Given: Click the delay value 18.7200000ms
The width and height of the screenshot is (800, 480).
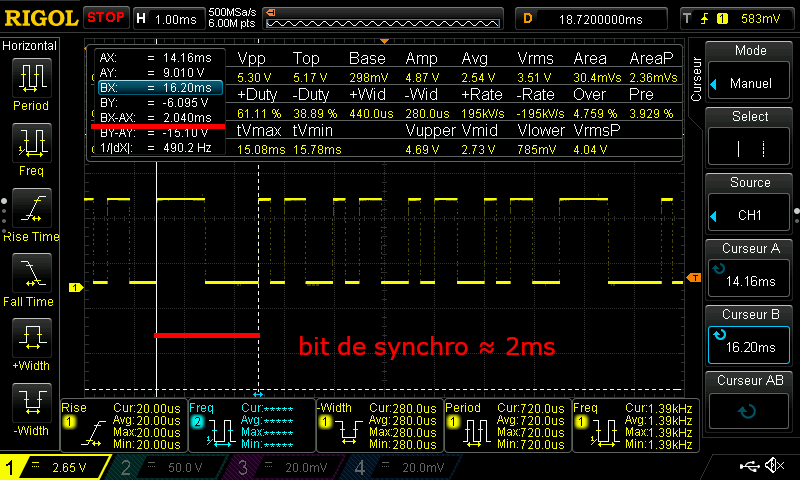Looking at the screenshot, I should pyautogui.click(x=600, y=19).
